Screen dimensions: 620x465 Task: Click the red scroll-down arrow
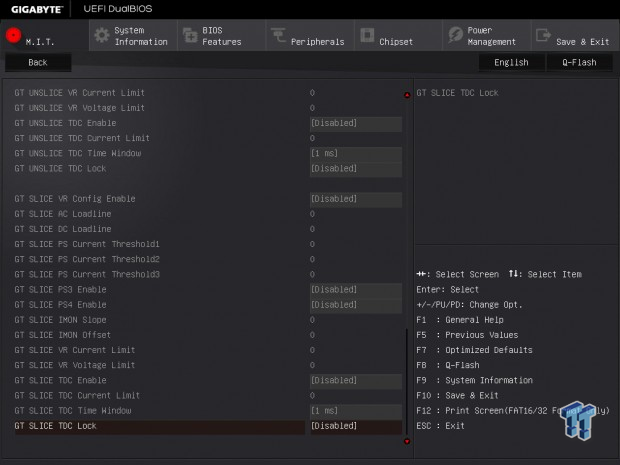(407, 441)
